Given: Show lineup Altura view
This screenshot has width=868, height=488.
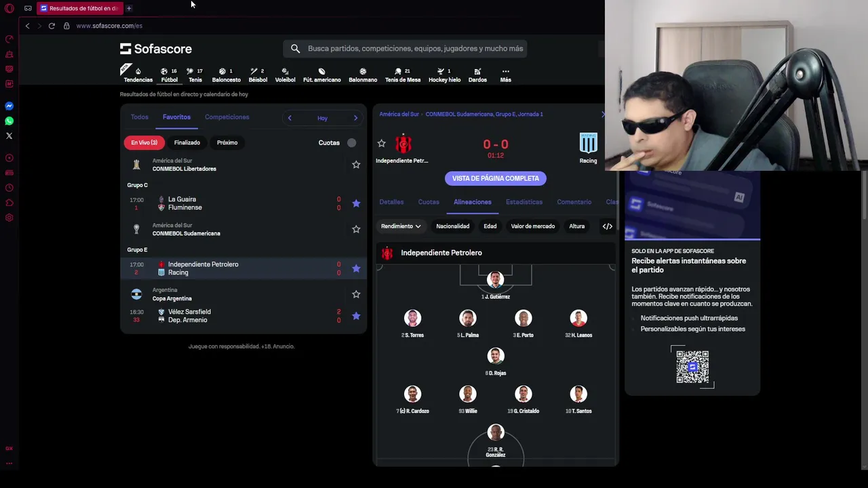Looking at the screenshot, I should coord(576,226).
